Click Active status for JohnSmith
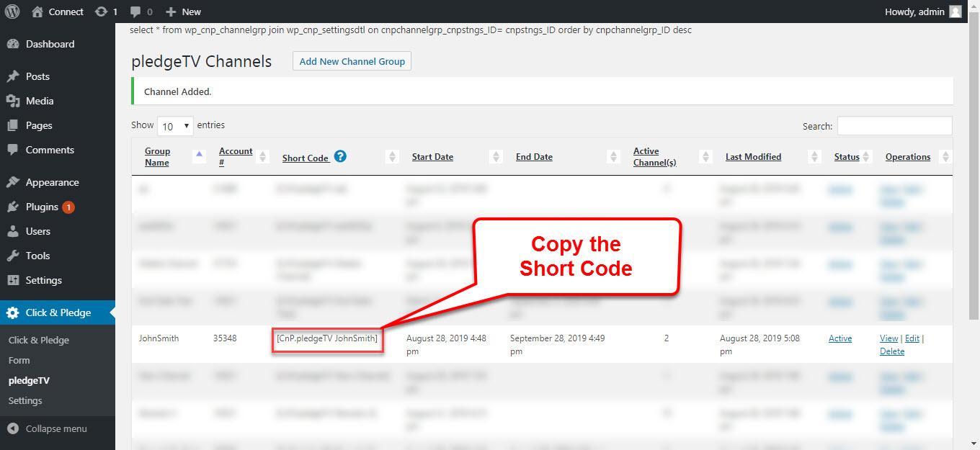Image resolution: width=980 pixels, height=450 pixels. [x=840, y=338]
